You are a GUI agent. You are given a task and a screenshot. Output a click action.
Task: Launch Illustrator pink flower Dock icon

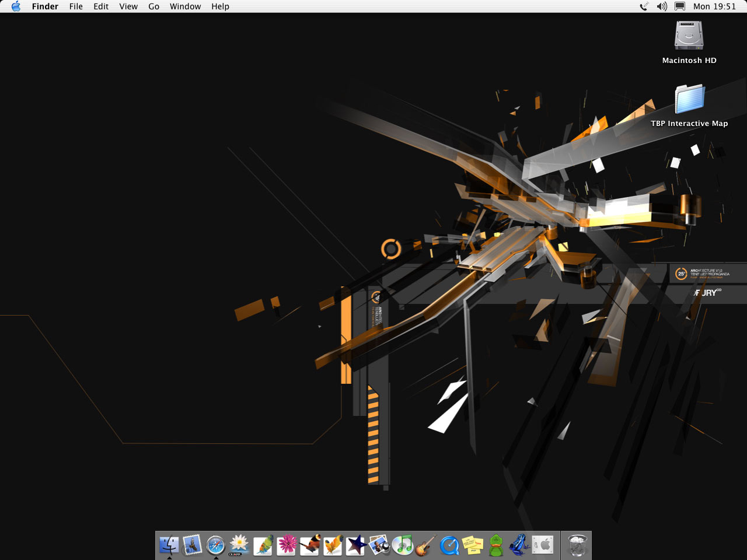[286, 545]
